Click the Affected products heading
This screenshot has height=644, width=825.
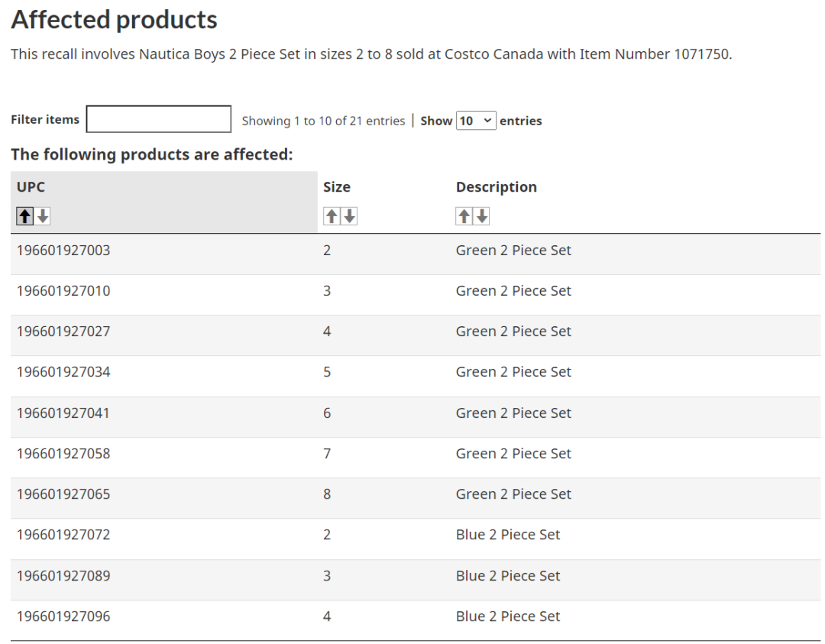(115, 20)
